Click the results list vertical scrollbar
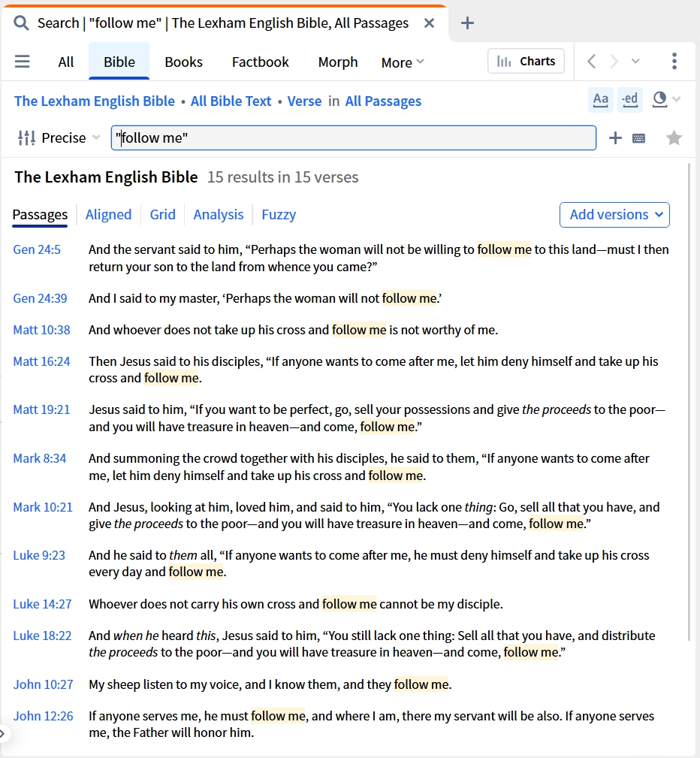 coord(689,402)
